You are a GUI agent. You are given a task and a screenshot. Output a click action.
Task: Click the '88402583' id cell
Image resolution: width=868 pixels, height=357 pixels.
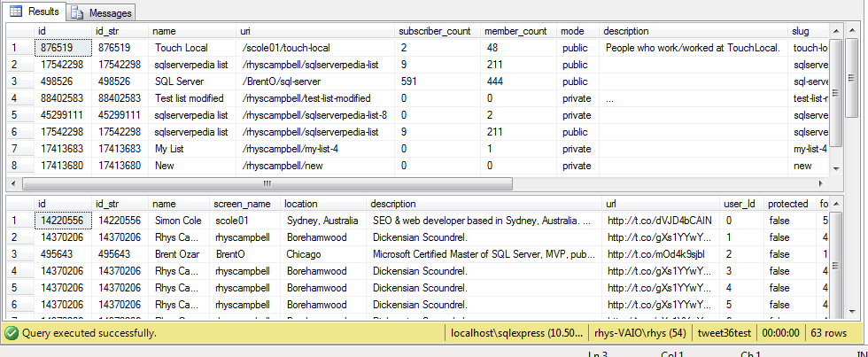tap(63, 98)
